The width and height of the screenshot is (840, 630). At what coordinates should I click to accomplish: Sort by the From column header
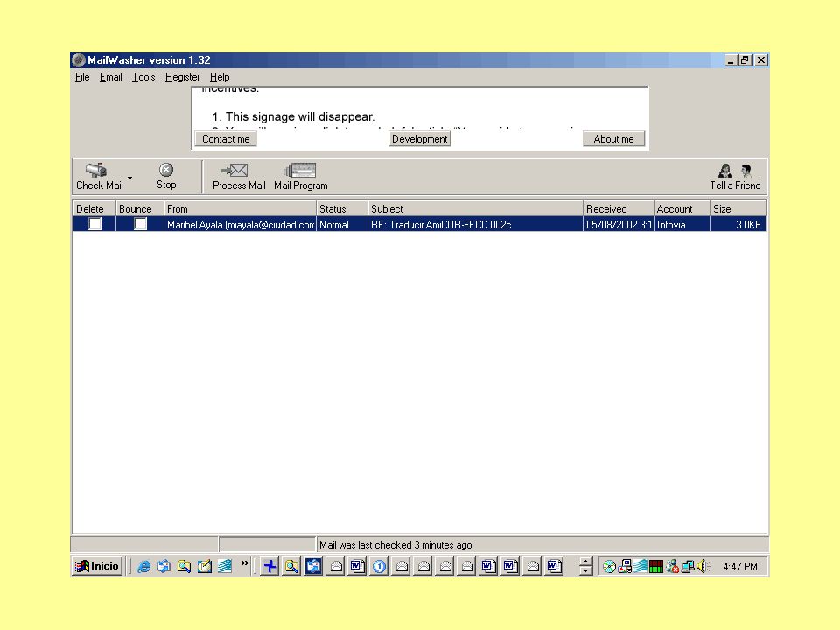(x=240, y=208)
